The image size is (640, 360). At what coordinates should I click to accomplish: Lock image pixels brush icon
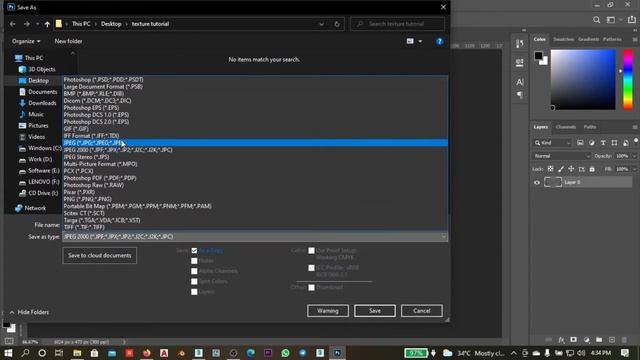click(561, 169)
